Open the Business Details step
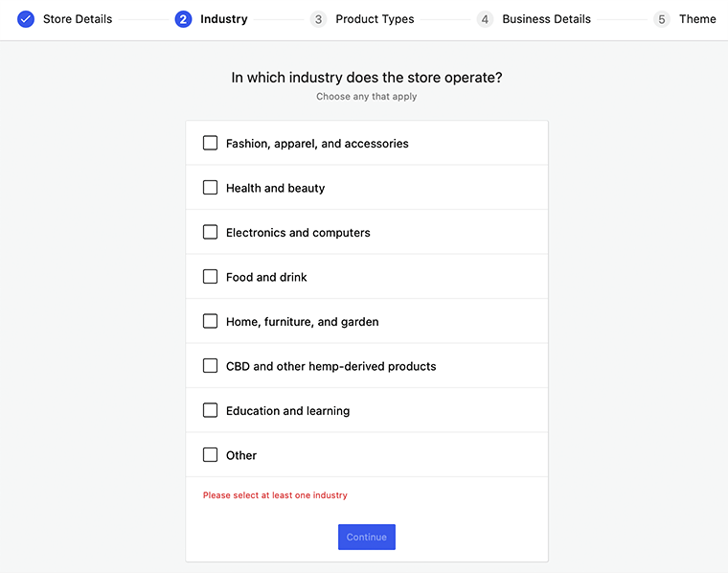 click(x=546, y=19)
